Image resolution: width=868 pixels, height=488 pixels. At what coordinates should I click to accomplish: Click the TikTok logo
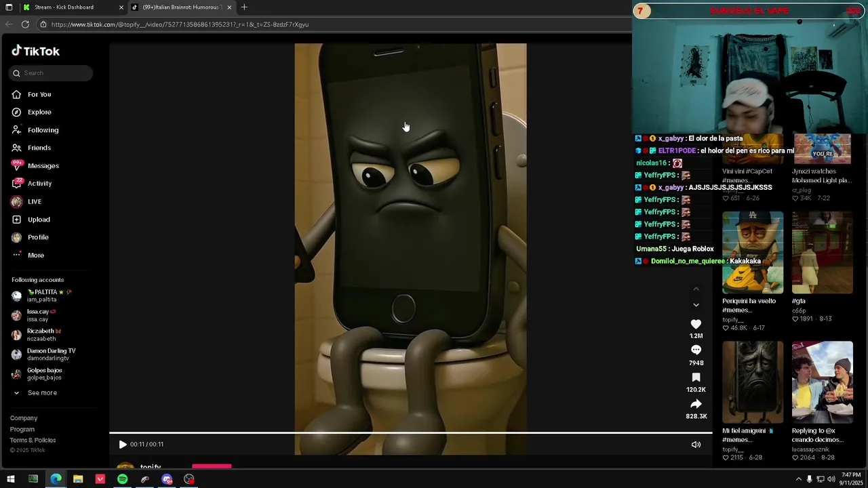tap(36, 51)
